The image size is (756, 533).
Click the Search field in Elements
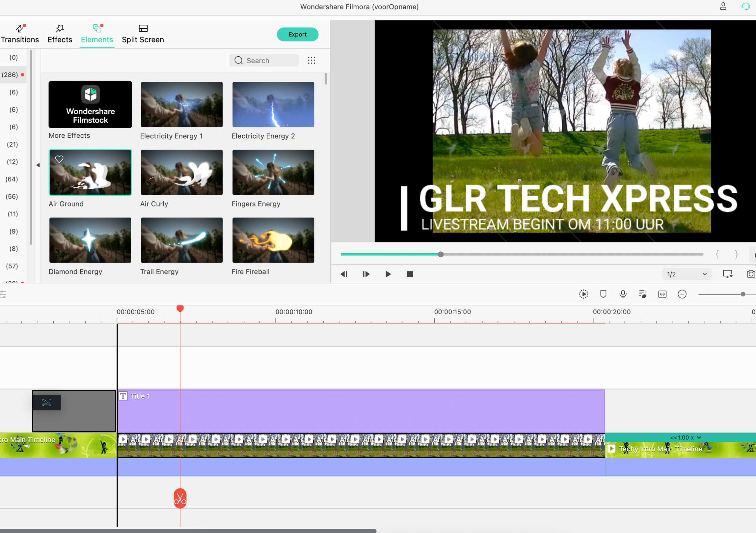pyautogui.click(x=264, y=60)
